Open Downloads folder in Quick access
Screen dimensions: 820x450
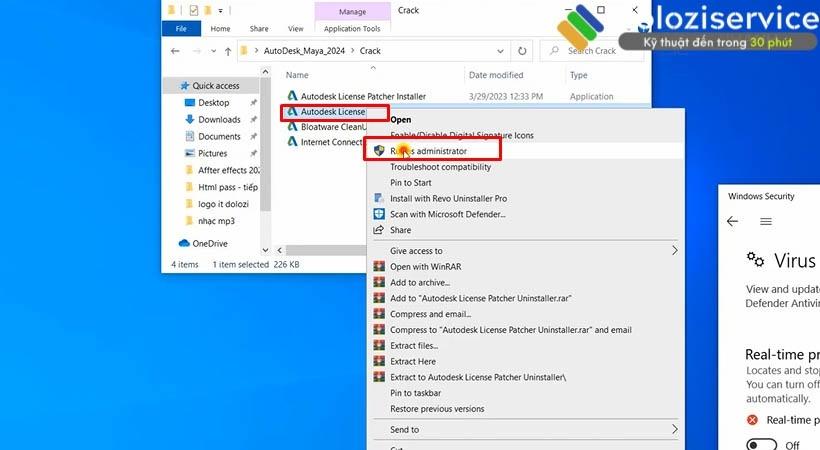[x=219, y=119]
